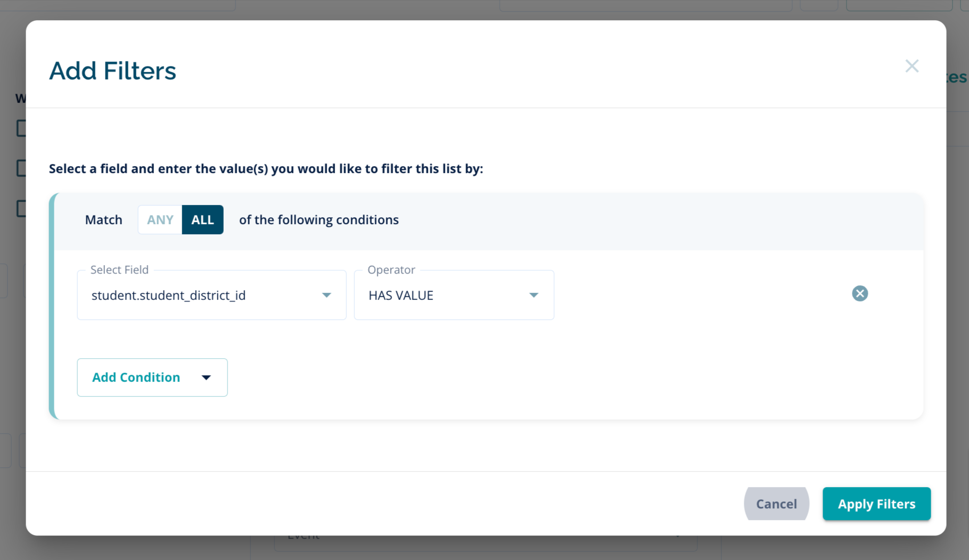The height and width of the screenshot is (560, 969).
Task: Expand the Add Condition menu
Action: pos(152,377)
